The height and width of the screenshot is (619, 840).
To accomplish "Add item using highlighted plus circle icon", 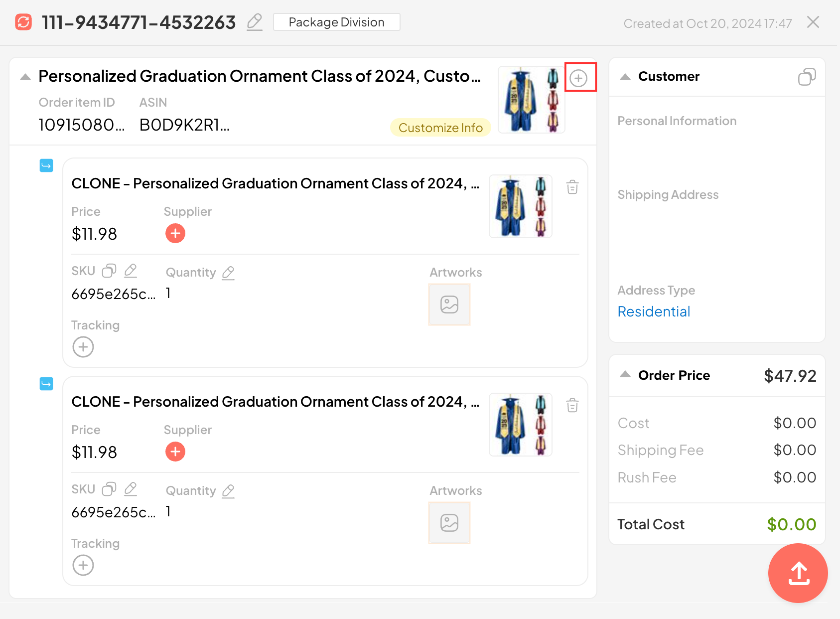I will coord(578,78).
